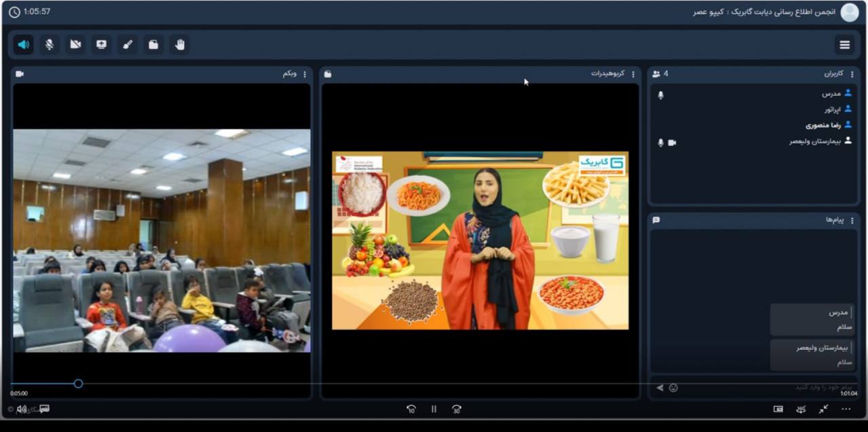Open the hamburger menu at top right
Viewport: 868px width, 432px height.
click(x=844, y=45)
